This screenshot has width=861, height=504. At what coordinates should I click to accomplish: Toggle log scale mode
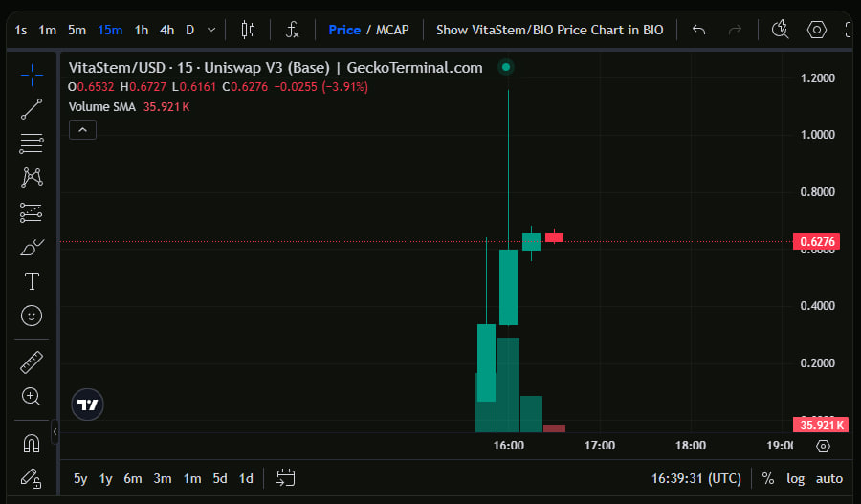(795, 478)
